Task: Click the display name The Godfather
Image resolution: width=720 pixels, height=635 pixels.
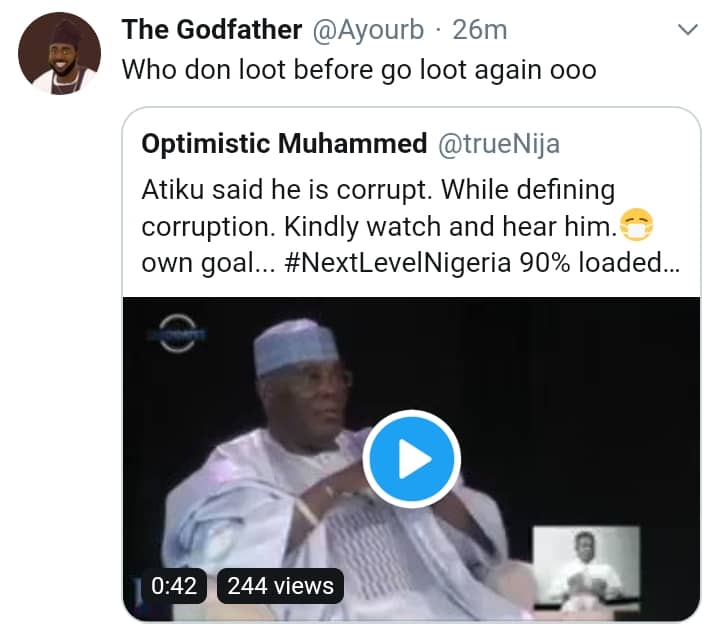Action: [x=211, y=30]
